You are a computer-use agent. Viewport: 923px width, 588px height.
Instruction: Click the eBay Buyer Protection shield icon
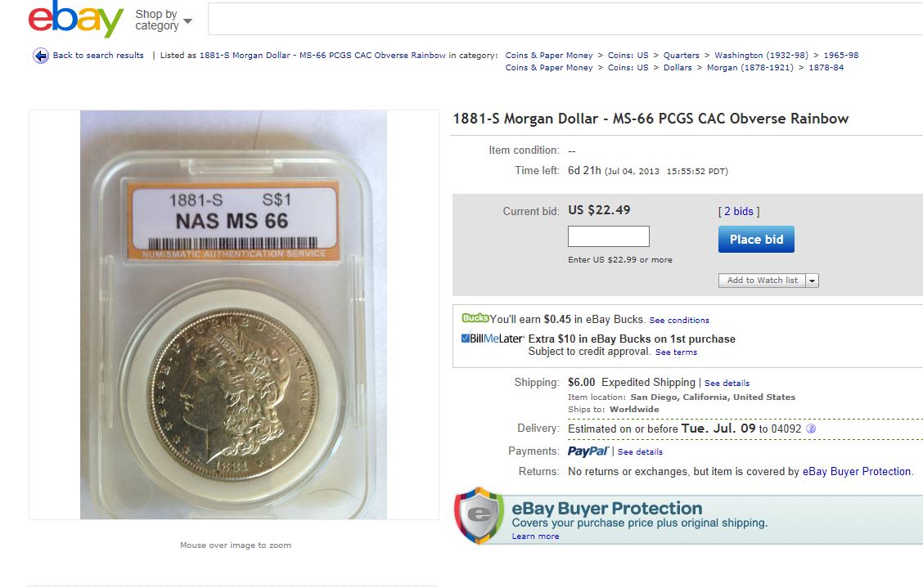coord(480,515)
